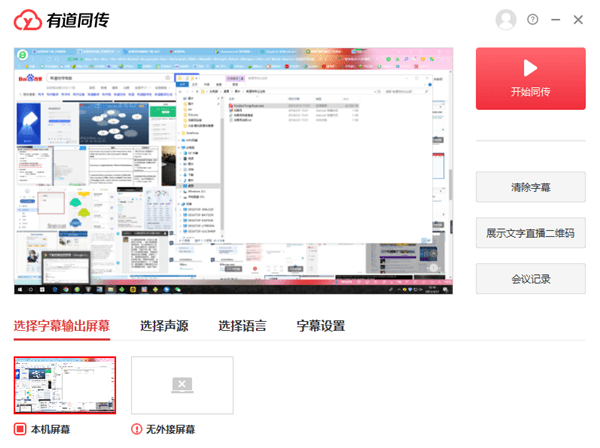Click the 有道同传 title text
This screenshot has height=448, width=600.
78,20
